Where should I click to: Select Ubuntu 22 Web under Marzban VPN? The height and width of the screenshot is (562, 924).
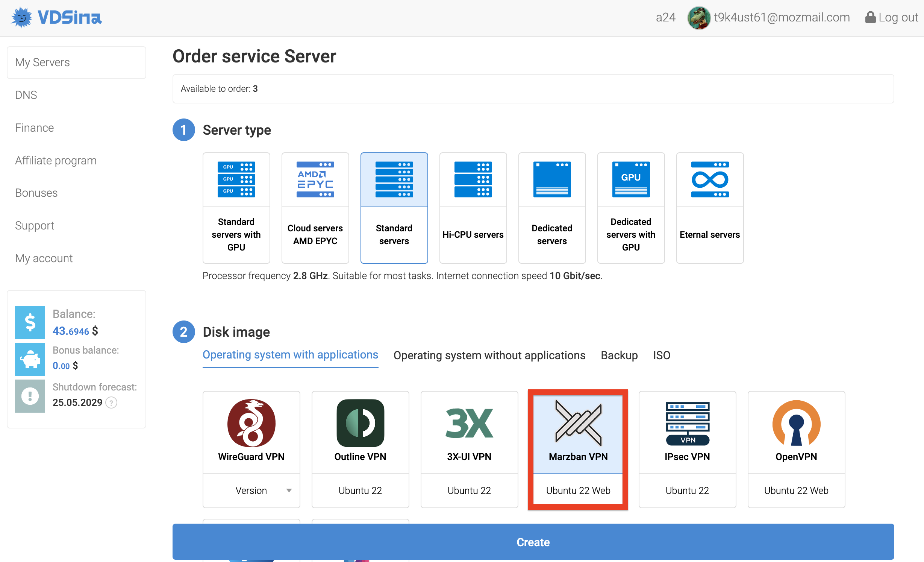tap(578, 491)
